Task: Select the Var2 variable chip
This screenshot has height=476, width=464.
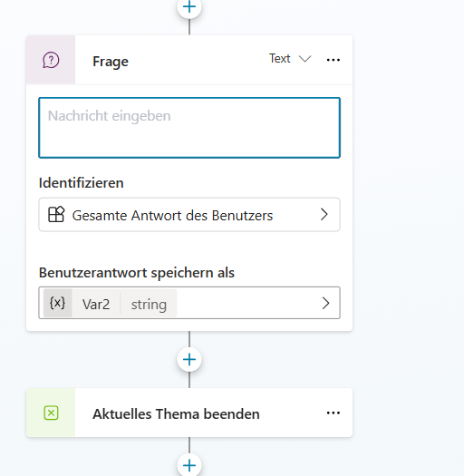Action: (96, 304)
